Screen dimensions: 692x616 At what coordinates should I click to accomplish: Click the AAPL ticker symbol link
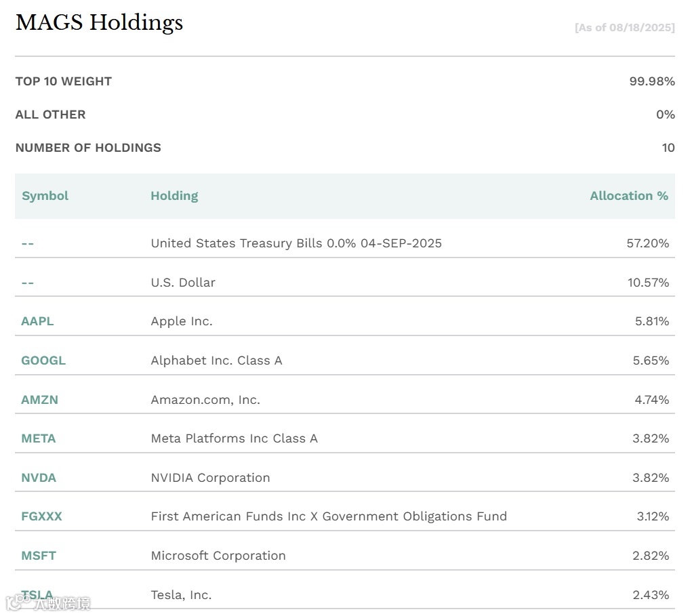pyautogui.click(x=37, y=321)
